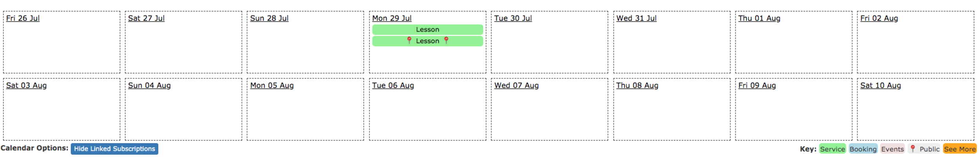The width and height of the screenshot is (980, 164).
Task: Open the Thu 01 Aug date link
Action: [x=759, y=18]
